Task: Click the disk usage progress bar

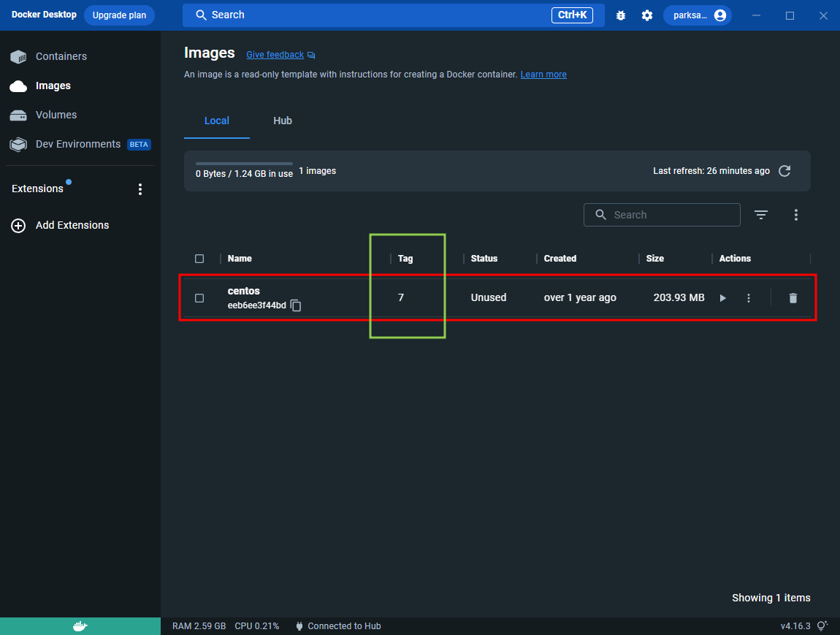Action: coord(244,164)
